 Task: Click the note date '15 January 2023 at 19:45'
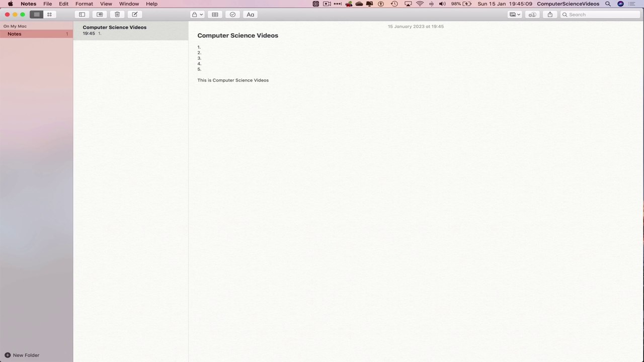(416, 26)
